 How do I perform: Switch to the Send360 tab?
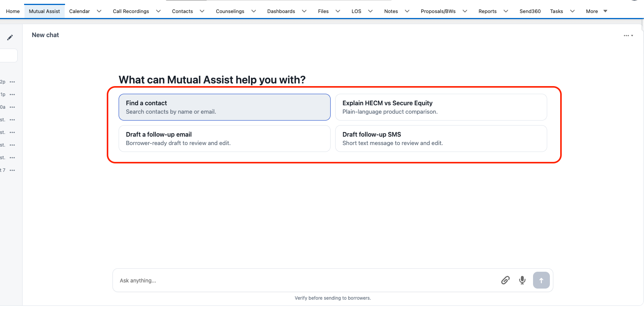[530, 11]
